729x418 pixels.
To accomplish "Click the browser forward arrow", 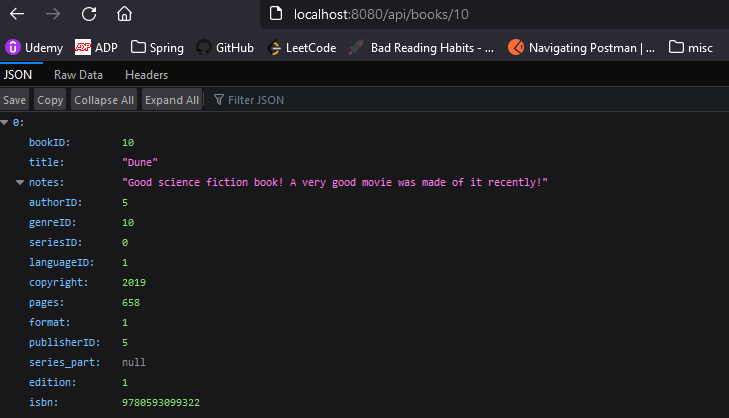I will click(53, 14).
